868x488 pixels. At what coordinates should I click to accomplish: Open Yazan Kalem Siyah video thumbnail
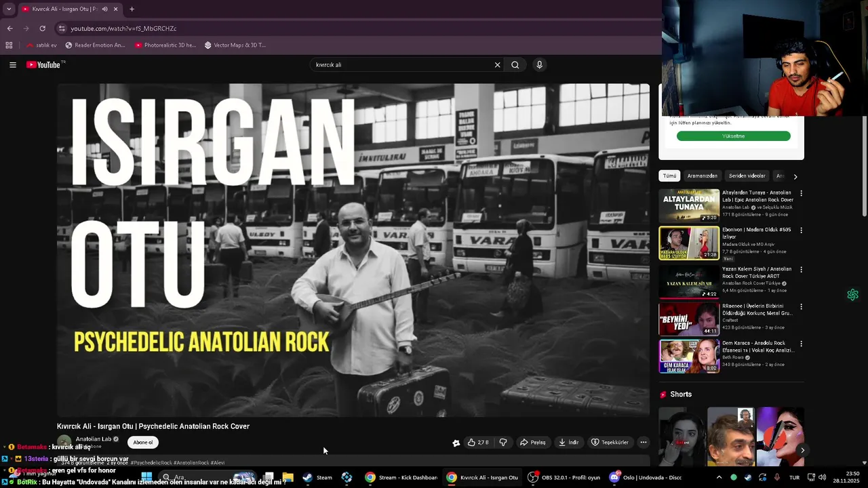click(689, 282)
